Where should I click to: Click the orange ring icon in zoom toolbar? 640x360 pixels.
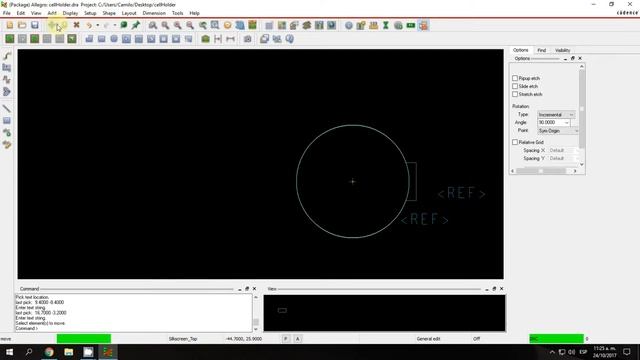pyautogui.click(x=227, y=25)
